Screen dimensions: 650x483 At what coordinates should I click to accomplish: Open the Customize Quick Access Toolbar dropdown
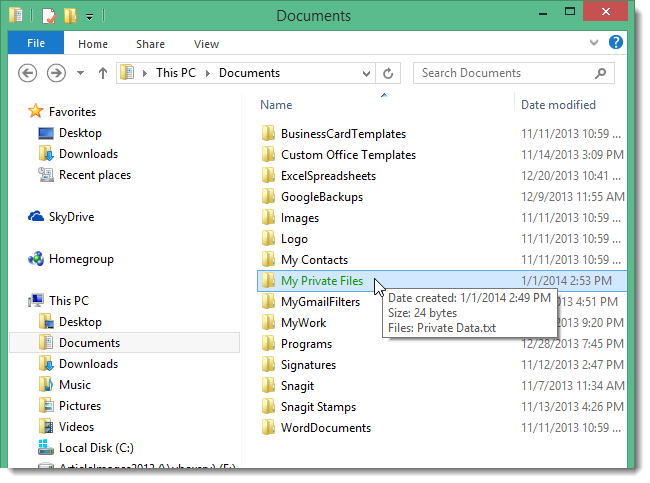click(x=90, y=17)
